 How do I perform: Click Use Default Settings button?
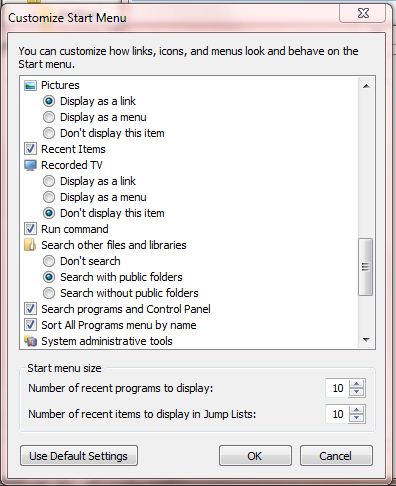coord(79,456)
